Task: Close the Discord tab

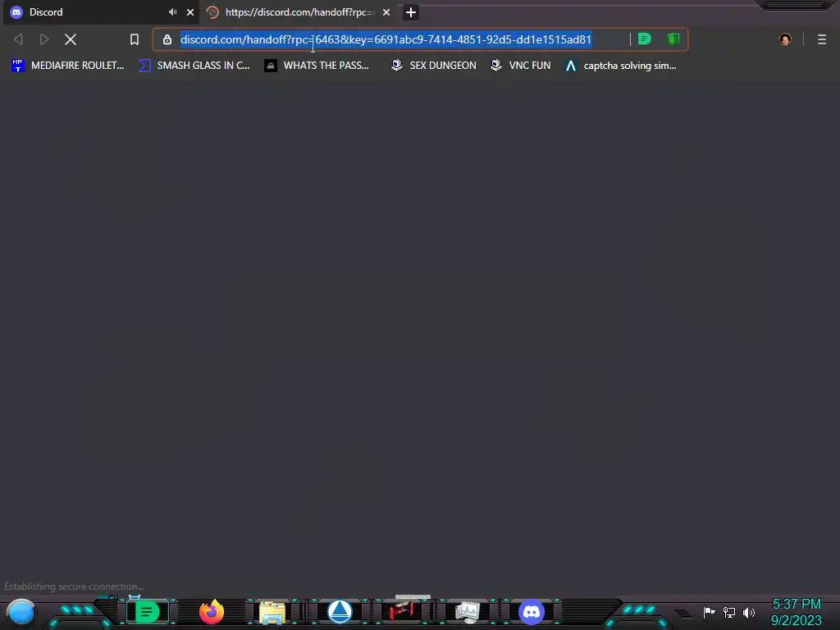Action: [190, 11]
